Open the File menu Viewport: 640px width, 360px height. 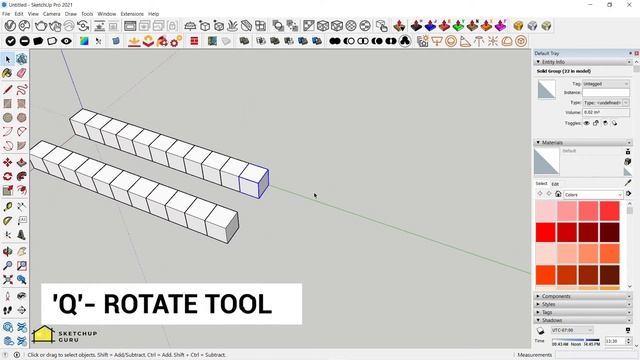(x=6, y=14)
